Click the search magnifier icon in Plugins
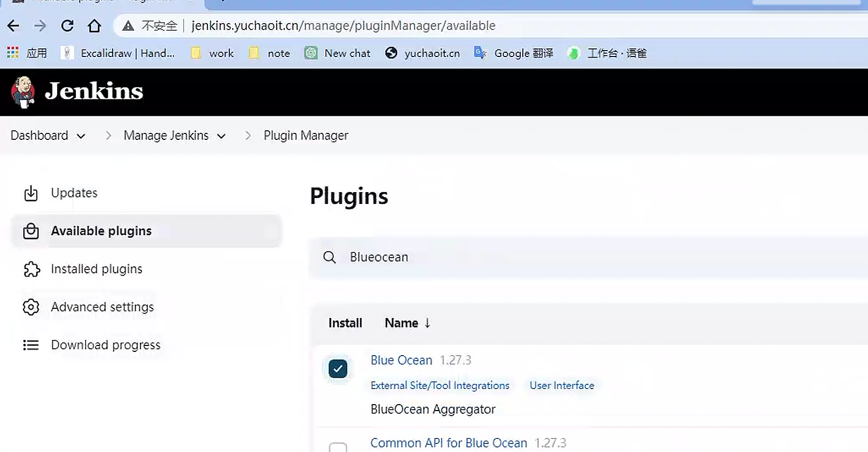Viewport: 868px width, 452px height. (x=330, y=257)
